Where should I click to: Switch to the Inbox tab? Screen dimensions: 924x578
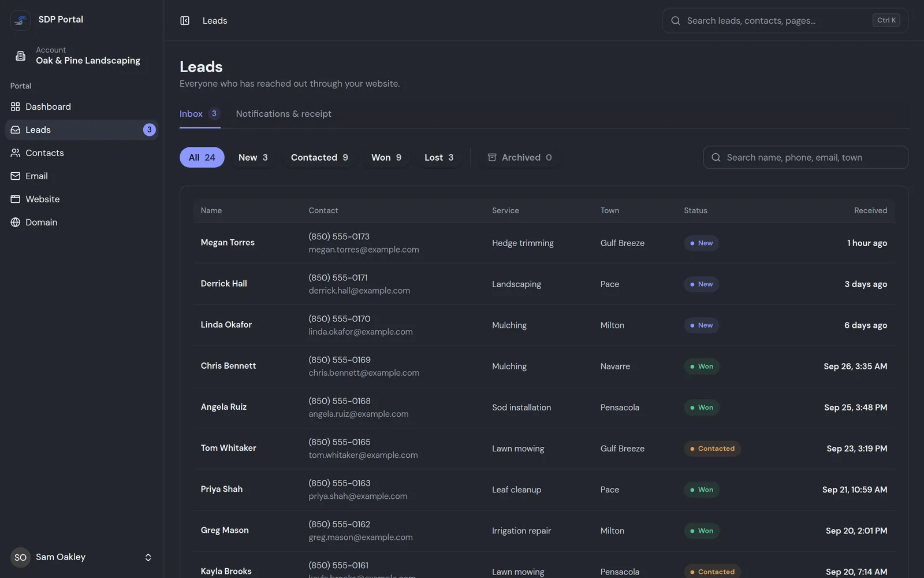tap(200, 114)
